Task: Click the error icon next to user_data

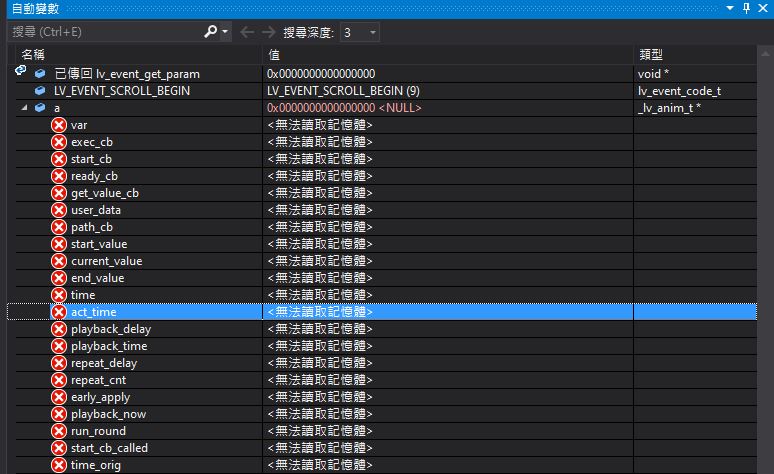Action: (59, 210)
